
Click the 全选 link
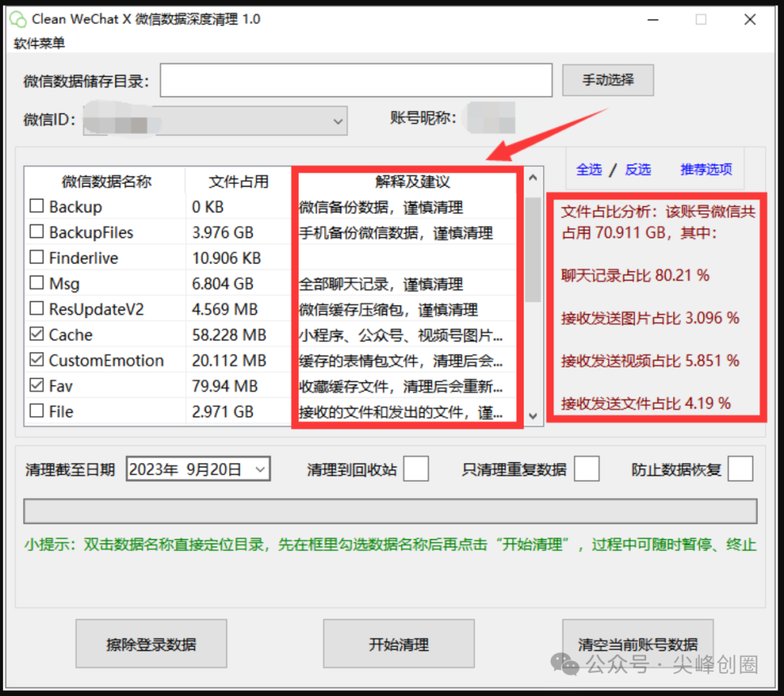(x=589, y=170)
